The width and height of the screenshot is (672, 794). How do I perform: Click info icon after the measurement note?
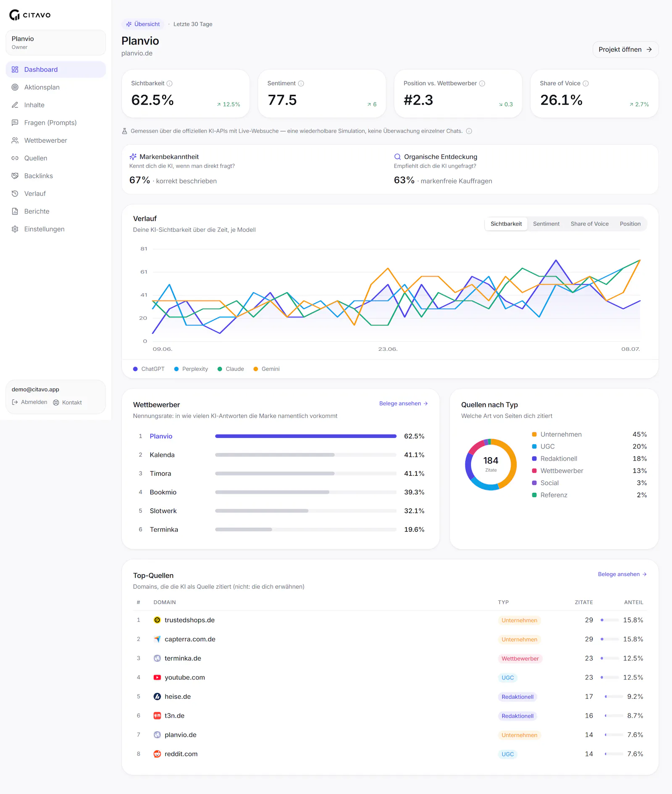tap(469, 131)
